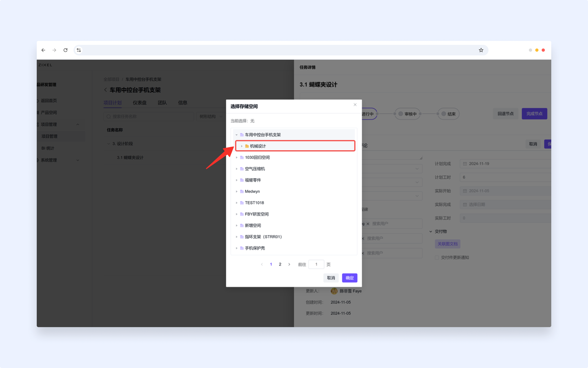
Task: Expand the 空气压缩机 node
Action: pos(236,169)
